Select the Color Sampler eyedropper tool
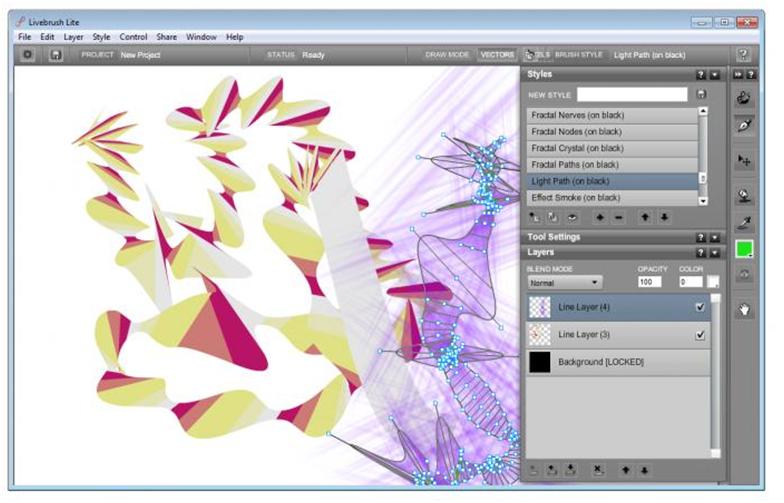Image resolution: width=784 pixels, height=503 pixels. coord(744,222)
